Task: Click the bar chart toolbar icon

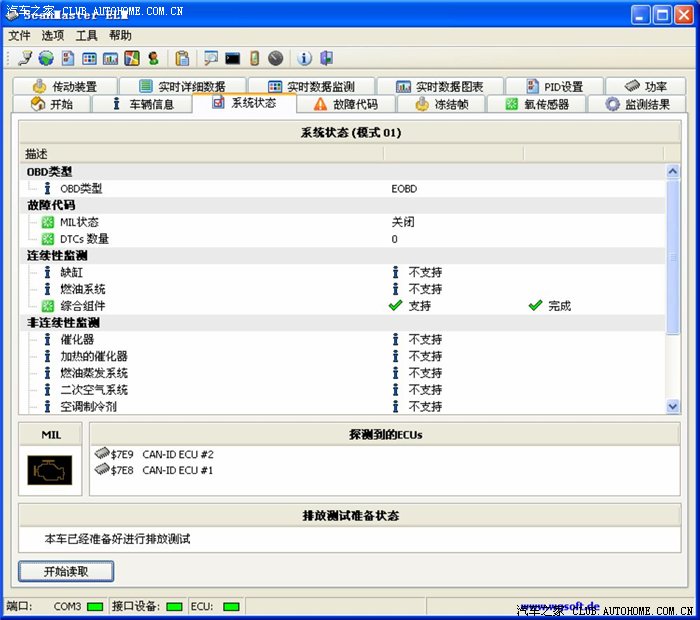Action: tap(110, 58)
